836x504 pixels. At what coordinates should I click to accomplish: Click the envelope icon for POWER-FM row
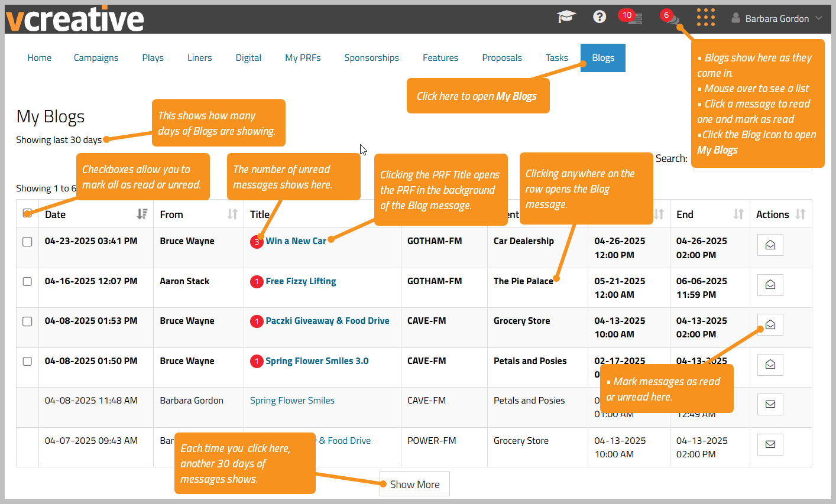[x=770, y=444]
